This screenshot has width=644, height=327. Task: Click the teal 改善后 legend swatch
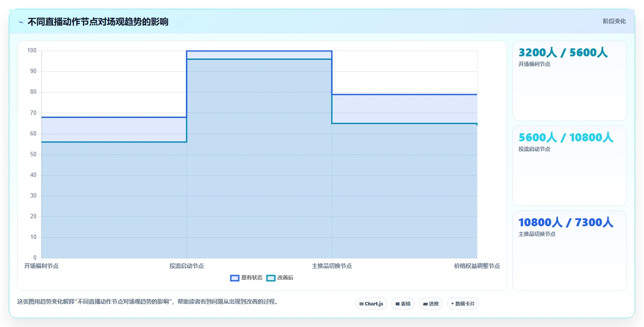pyautogui.click(x=271, y=278)
